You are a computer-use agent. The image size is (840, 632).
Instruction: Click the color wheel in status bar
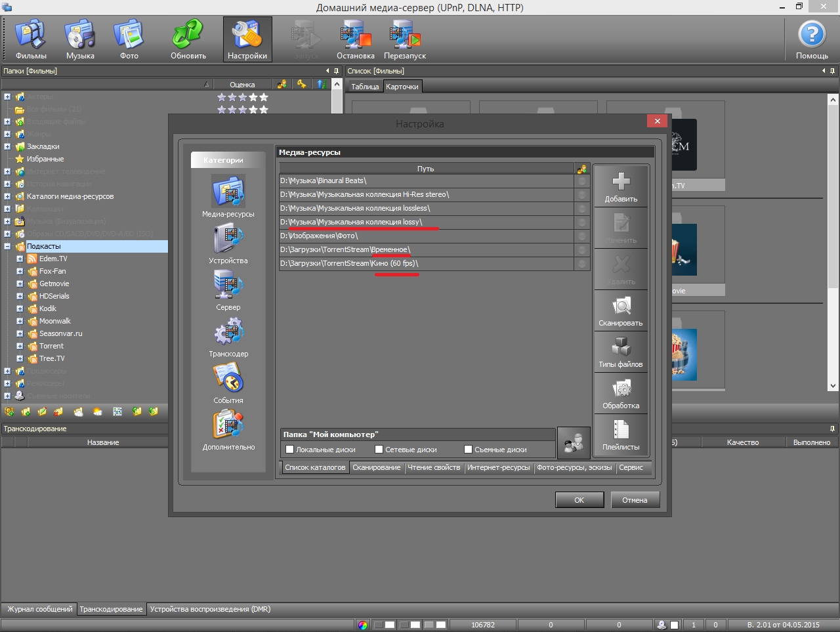tap(363, 625)
